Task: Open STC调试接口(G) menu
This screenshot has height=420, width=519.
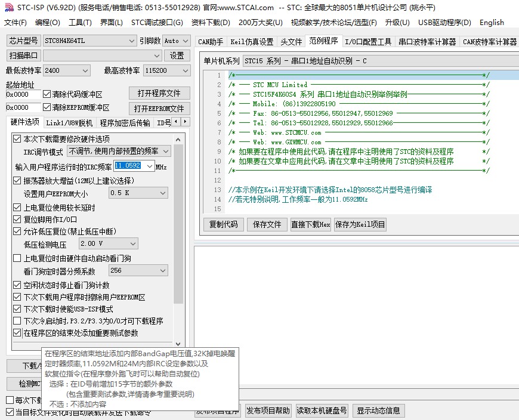Action: tap(157, 23)
